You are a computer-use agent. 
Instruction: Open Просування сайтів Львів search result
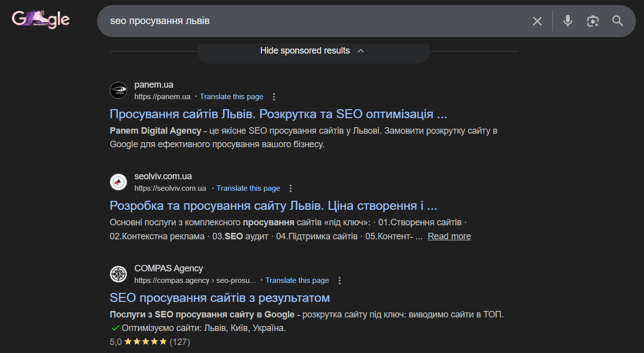(275, 114)
